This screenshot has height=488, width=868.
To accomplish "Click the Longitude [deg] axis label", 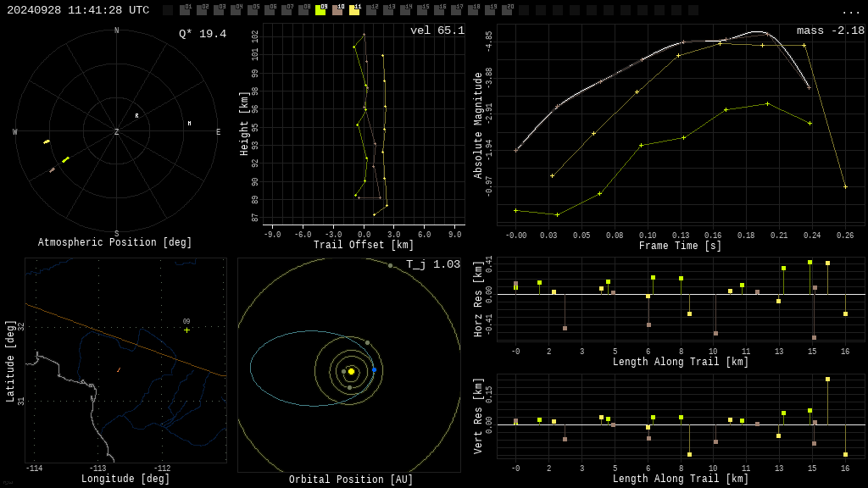I will 125,478.
